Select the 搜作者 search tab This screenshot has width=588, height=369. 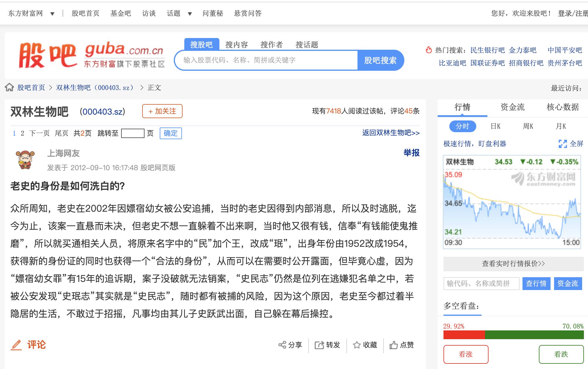[272, 44]
